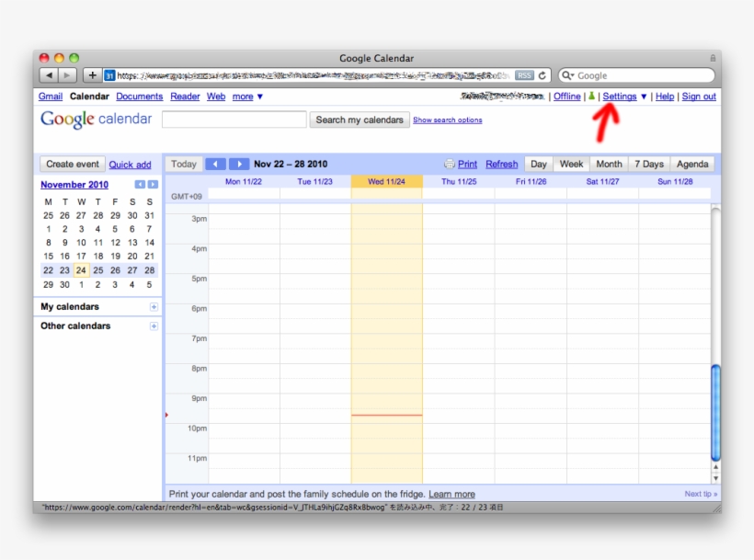Click the scrollbar down arrow
Screen dimensions: 754x560
715,478
